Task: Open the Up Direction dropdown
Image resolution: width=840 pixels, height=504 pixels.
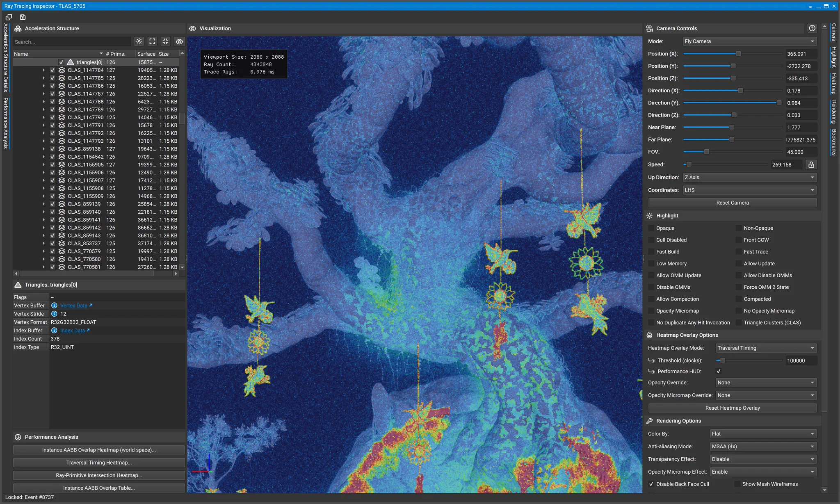Action: coord(749,178)
